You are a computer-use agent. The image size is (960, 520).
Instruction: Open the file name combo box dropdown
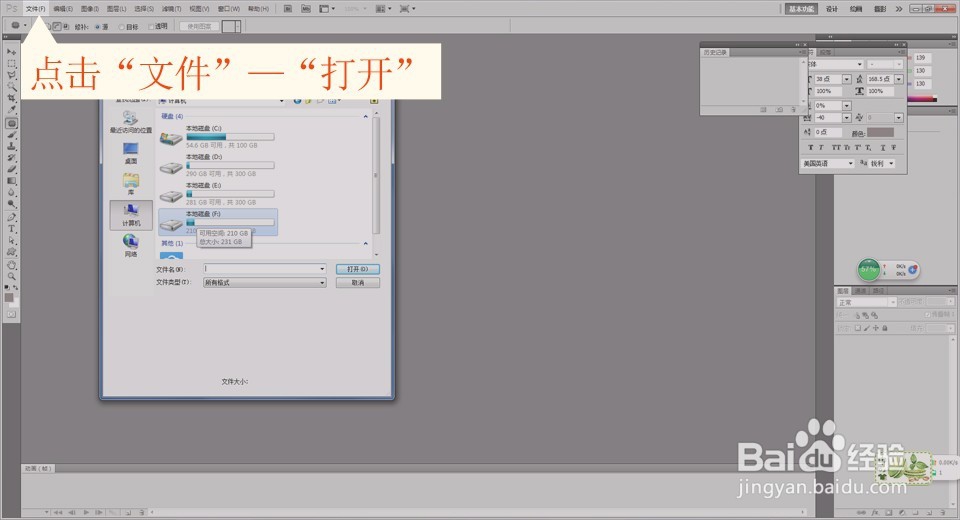(x=322, y=269)
